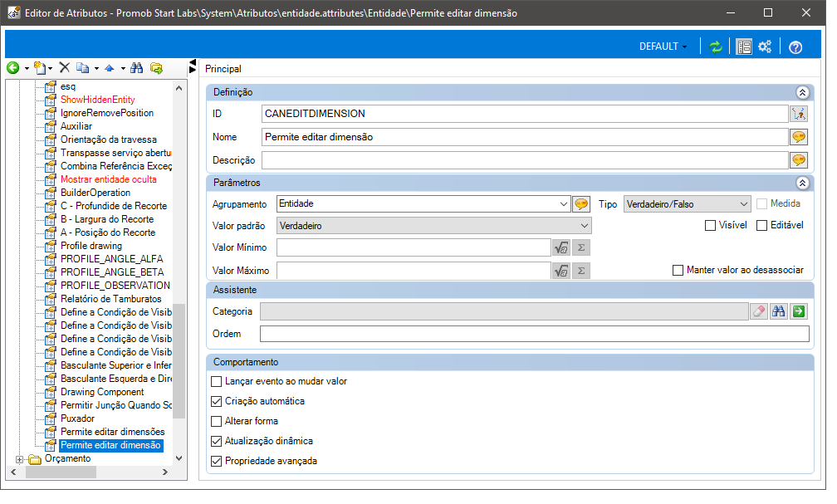837x504 pixels.
Task: Click the formula icon for Valor Mínimo
Action: coord(561,247)
